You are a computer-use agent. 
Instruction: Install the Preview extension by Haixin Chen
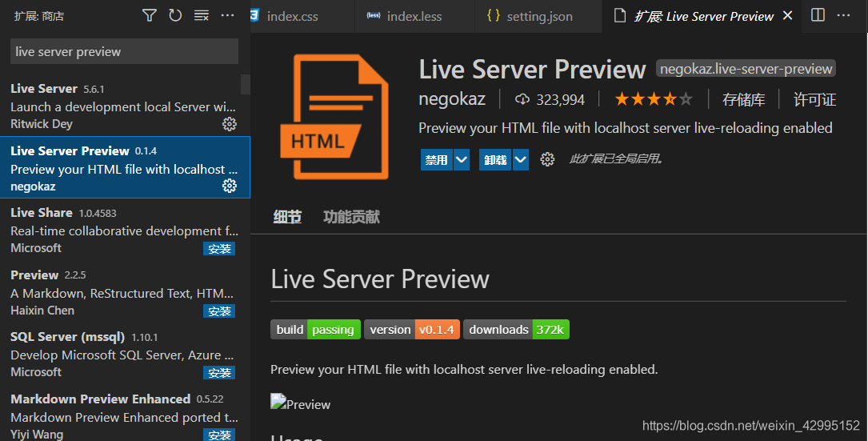coord(219,311)
